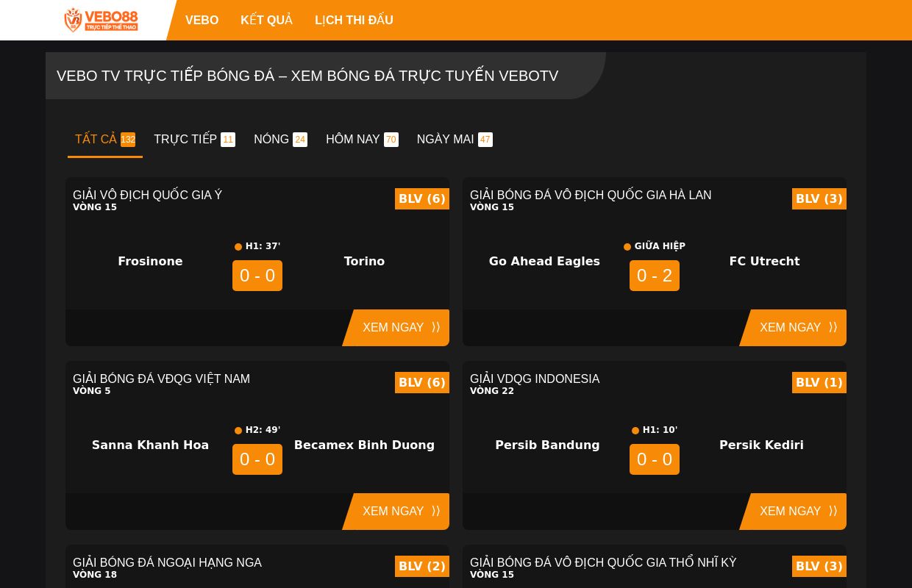
Task: Open BLV (6) badge on Việt Nam match
Action: 421,383
